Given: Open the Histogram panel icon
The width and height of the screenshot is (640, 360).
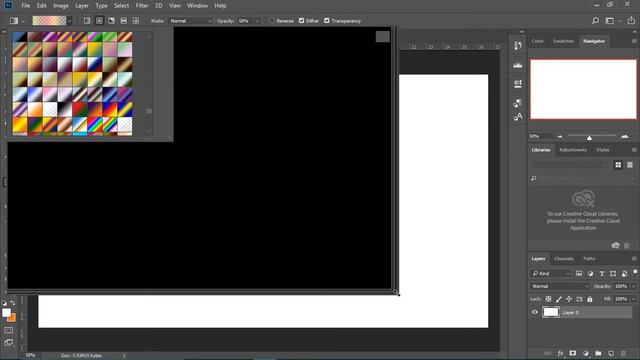Looking at the screenshot, I should pos(518,65).
